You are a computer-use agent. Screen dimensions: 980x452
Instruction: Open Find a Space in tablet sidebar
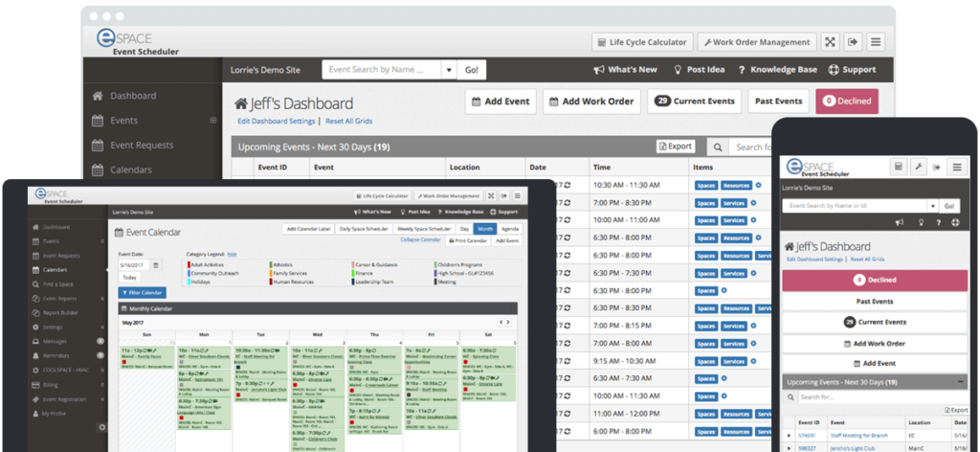[x=53, y=284]
